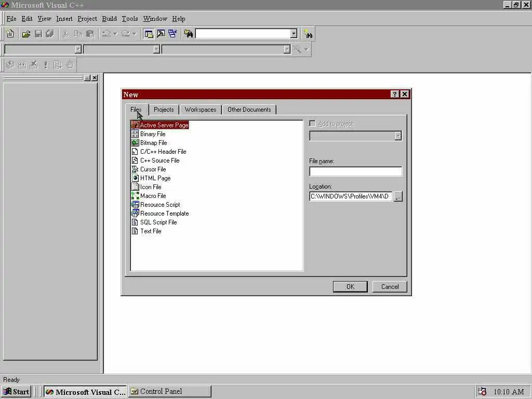Image resolution: width=532 pixels, height=399 pixels.
Task: Click the help question mark in New dialog
Action: click(x=395, y=95)
